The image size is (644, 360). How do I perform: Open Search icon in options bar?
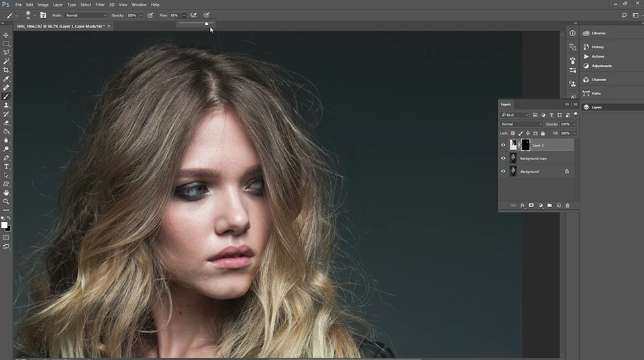(x=624, y=15)
